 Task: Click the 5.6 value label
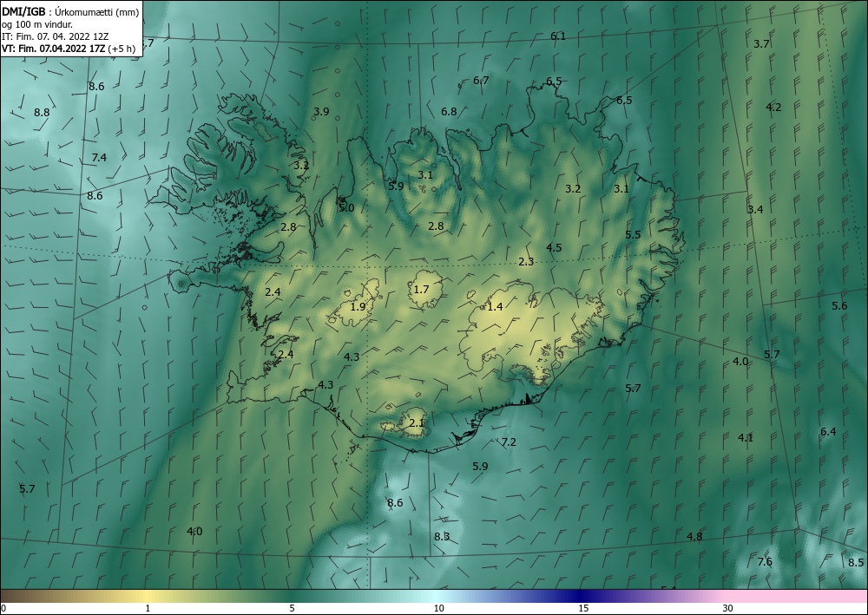click(x=839, y=306)
